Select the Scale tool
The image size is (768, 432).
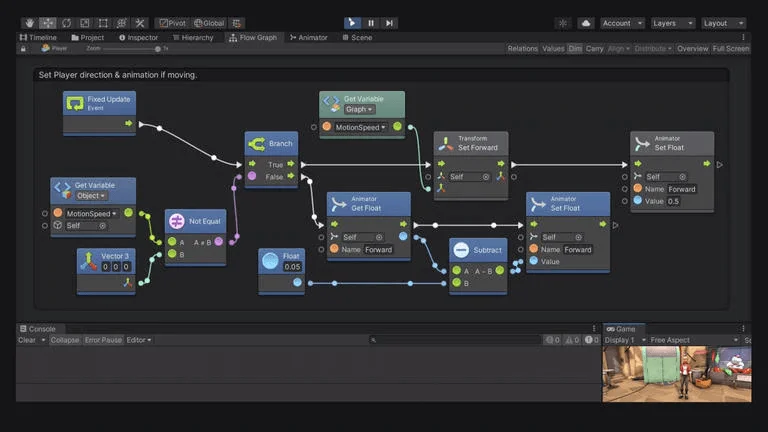coord(85,23)
